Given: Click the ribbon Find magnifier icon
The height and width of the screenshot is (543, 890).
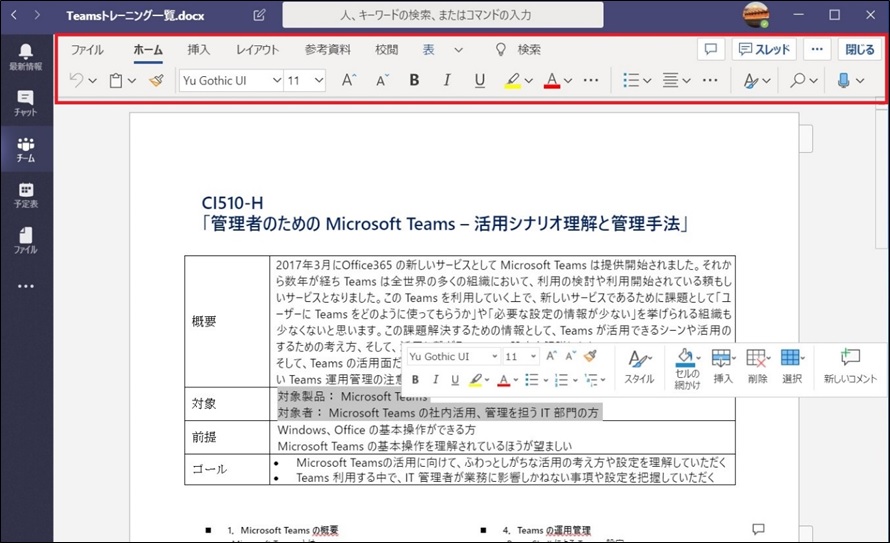Looking at the screenshot, I should pos(797,80).
